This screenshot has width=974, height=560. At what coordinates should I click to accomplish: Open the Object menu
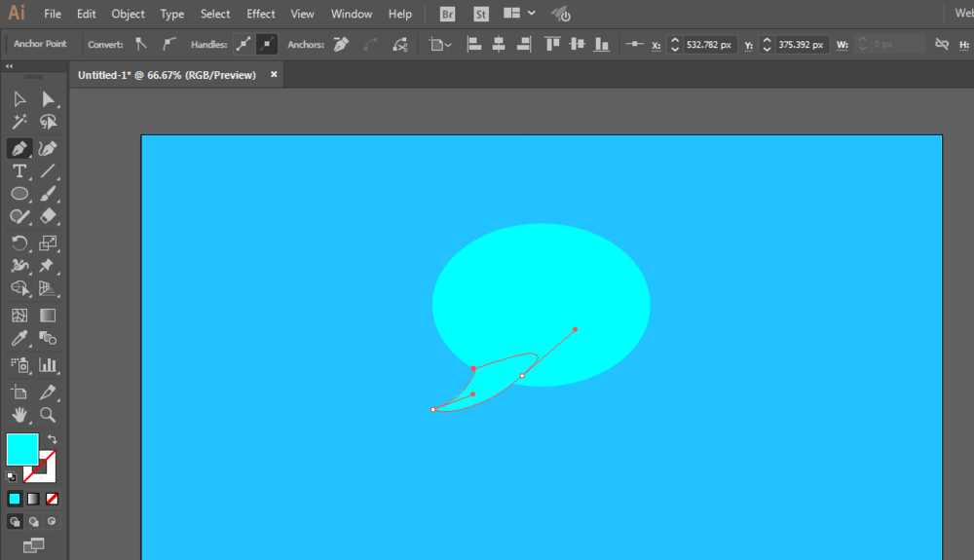(x=128, y=14)
